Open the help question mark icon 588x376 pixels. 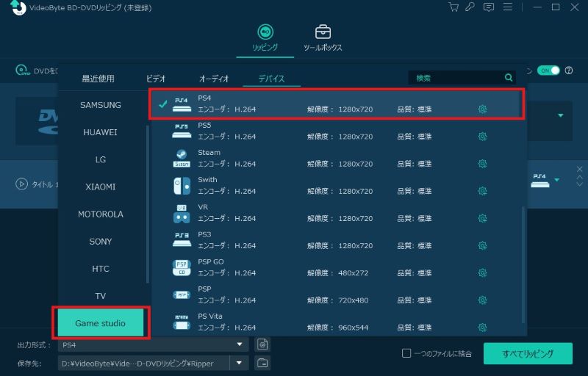coord(569,70)
